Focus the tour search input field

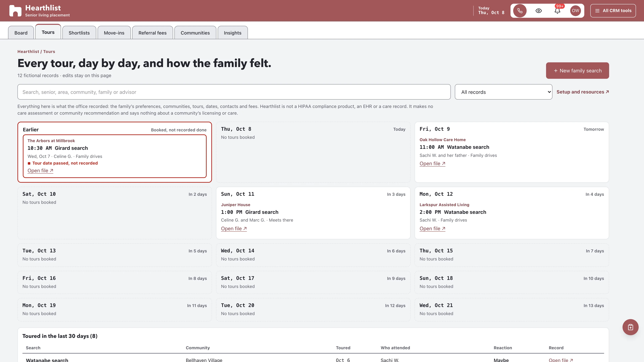point(234,92)
